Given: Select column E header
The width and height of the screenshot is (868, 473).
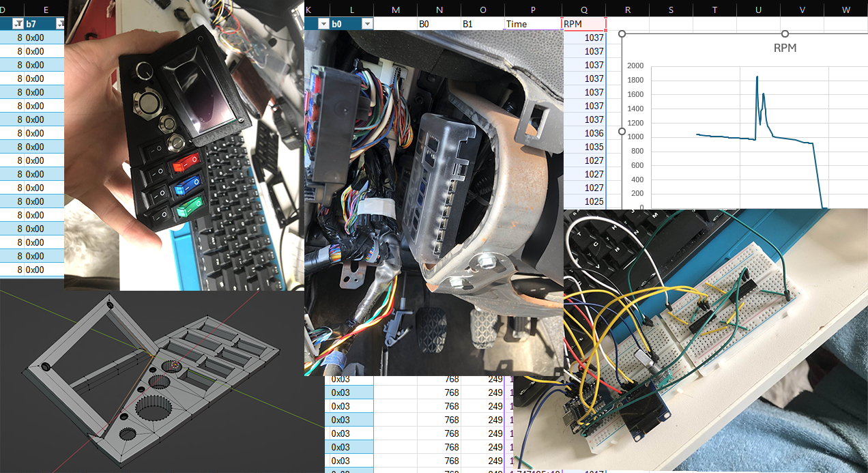Looking at the screenshot, I should (45, 10).
